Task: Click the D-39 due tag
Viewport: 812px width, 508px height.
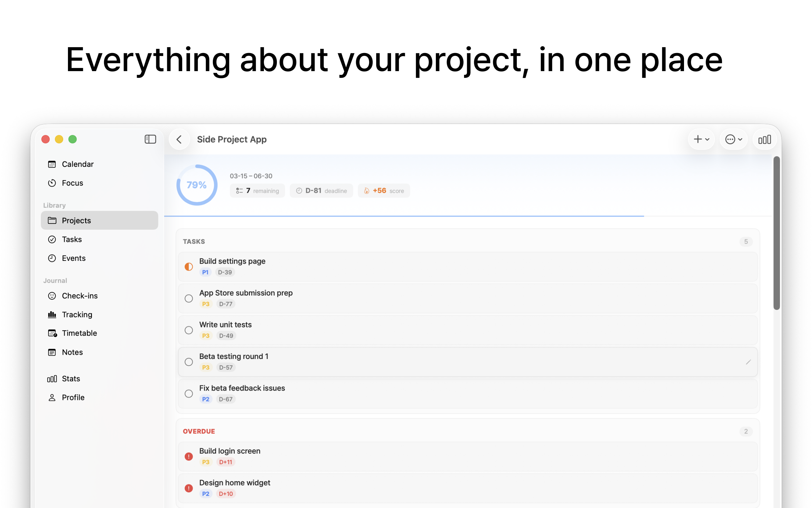Action: [x=225, y=272]
